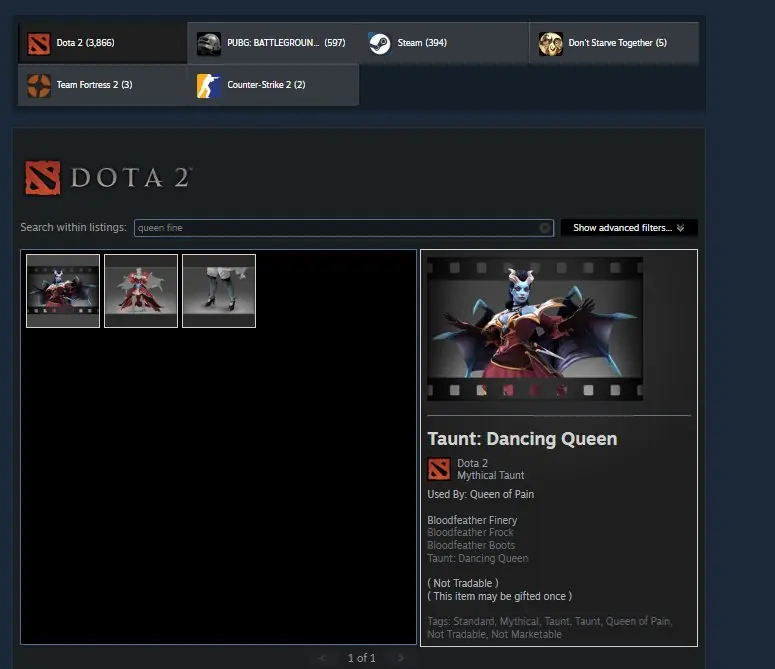The width and height of the screenshot is (775, 669).
Task: Click the PUBG helmet icon
Action: click(x=209, y=43)
